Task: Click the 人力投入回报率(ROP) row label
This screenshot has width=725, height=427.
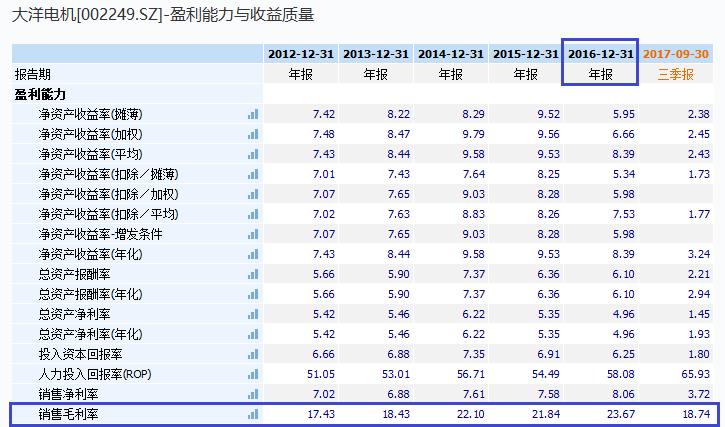Action: (95, 374)
